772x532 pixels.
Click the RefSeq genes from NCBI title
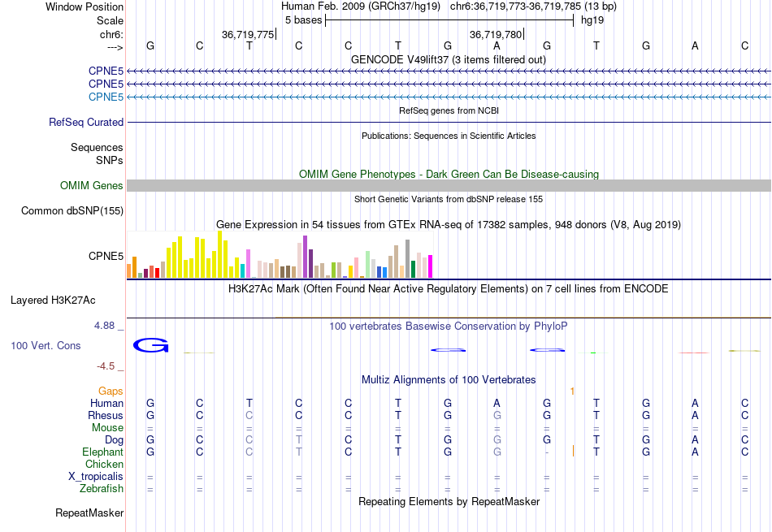click(449, 110)
